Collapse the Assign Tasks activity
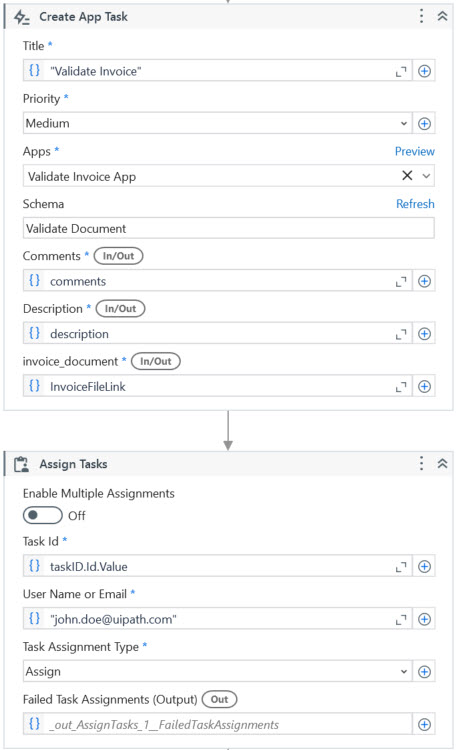 pyautogui.click(x=443, y=463)
